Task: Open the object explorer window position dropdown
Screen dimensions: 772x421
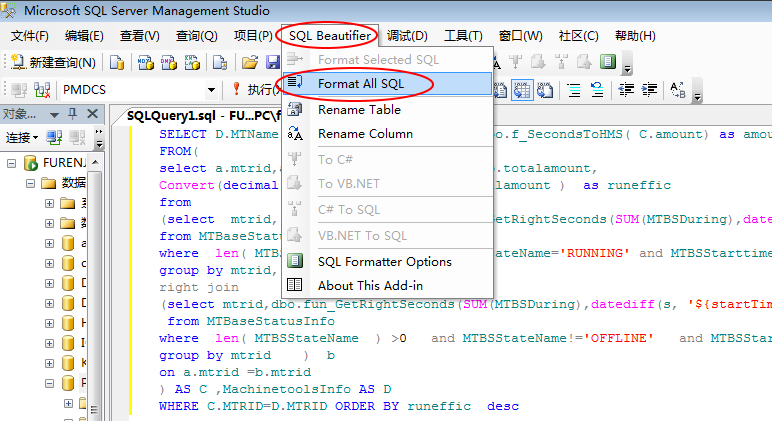Action: pyautogui.click(x=54, y=115)
